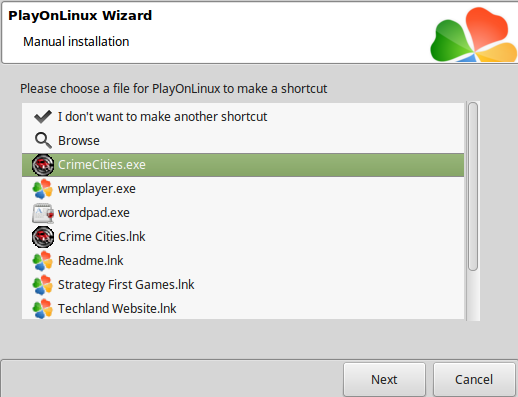Click the file list vertical scrollbar
The width and height of the screenshot is (518, 397).
[x=473, y=211]
